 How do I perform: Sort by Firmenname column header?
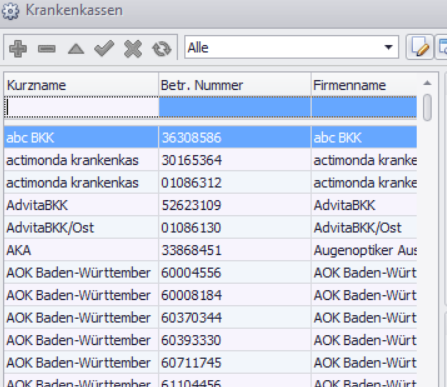tap(364, 85)
